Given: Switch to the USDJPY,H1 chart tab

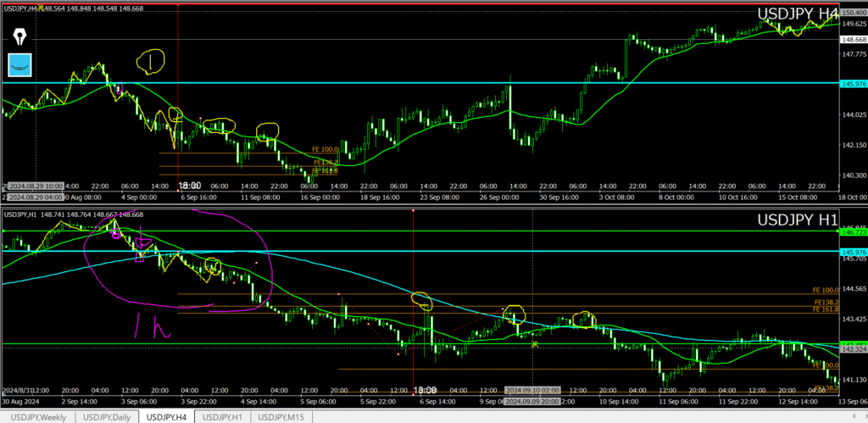Looking at the screenshot, I should [x=225, y=416].
